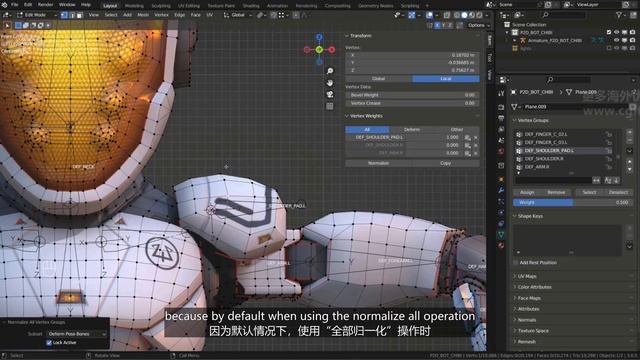The image size is (640, 360).
Task: Open the File menu
Action: coord(15,5)
